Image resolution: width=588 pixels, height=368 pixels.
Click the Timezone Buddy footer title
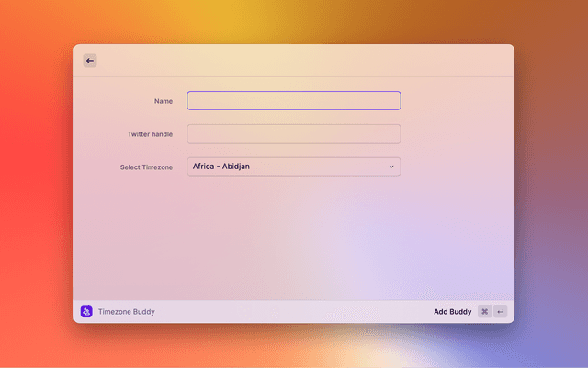[x=127, y=312]
